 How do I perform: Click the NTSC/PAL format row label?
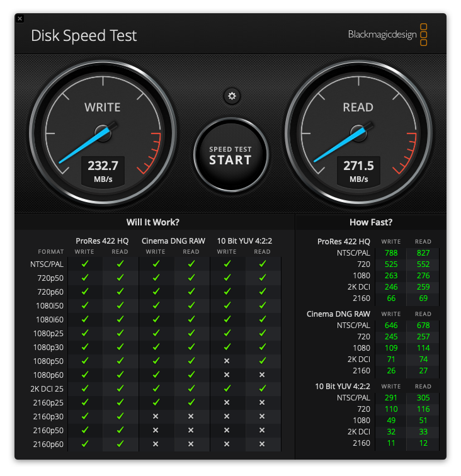pyautogui.click(x=47, y=264)
